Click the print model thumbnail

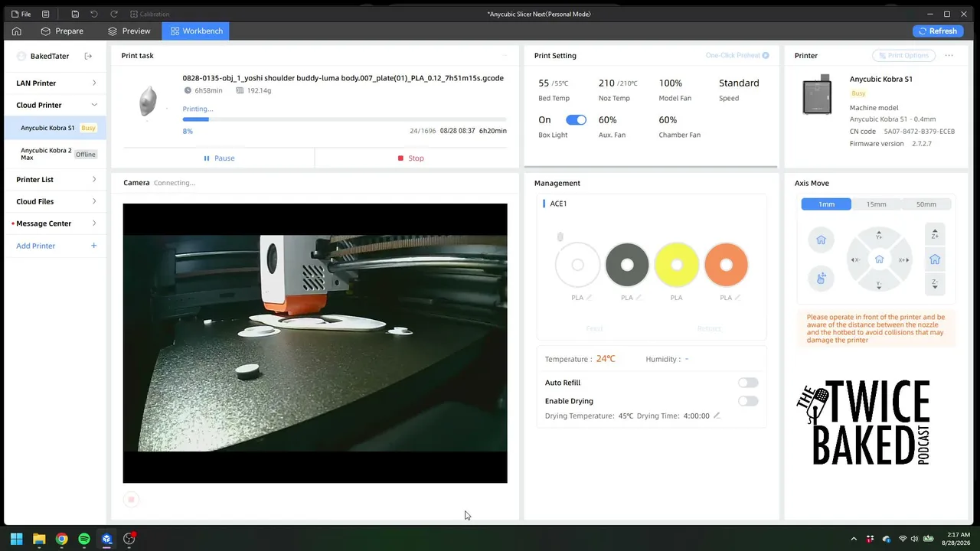(149, 101)
